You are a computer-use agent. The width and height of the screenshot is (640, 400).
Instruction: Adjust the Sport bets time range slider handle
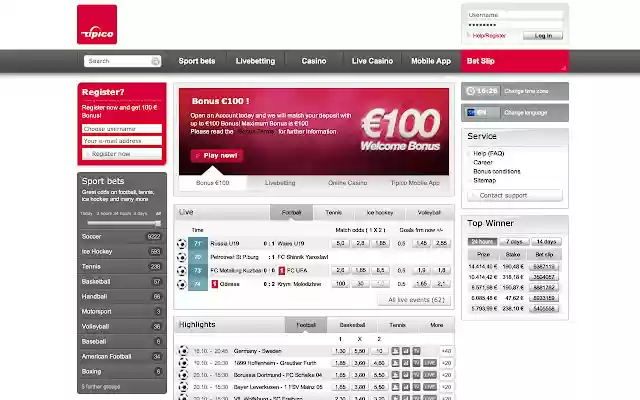tap(158, 223)
